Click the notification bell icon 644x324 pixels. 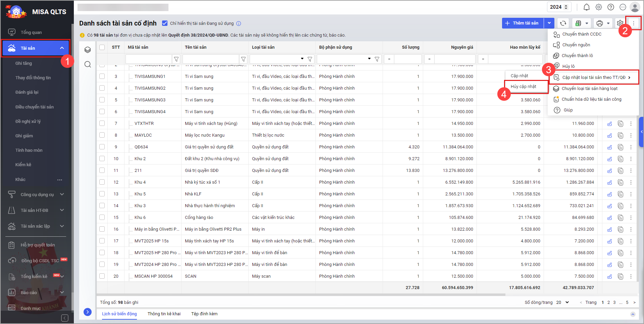coord(586,7)
